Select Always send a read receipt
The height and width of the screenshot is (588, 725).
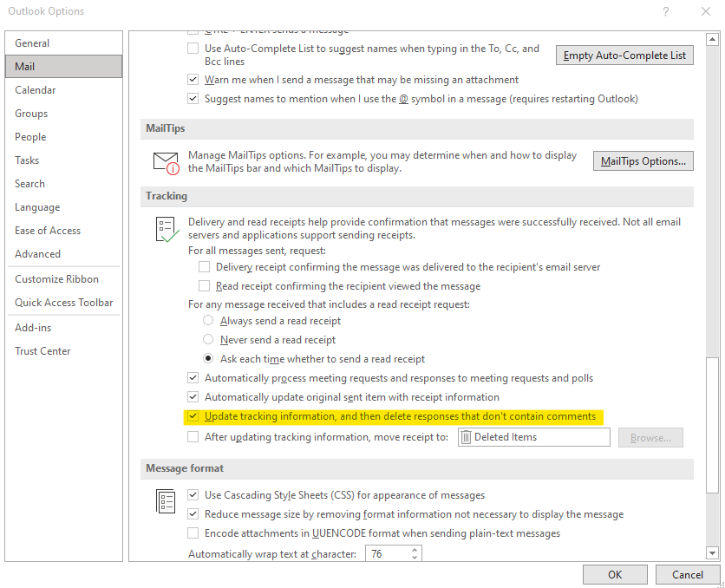208,320
